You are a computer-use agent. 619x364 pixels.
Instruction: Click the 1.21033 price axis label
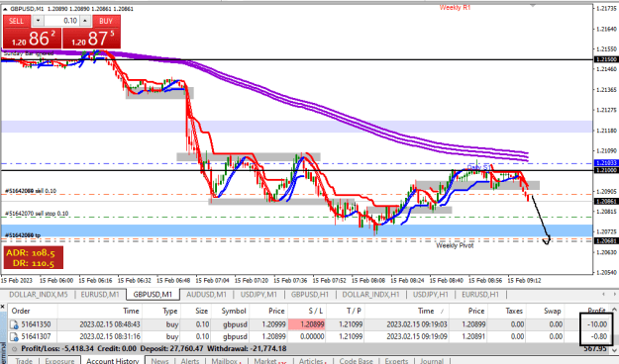[605, 163]
